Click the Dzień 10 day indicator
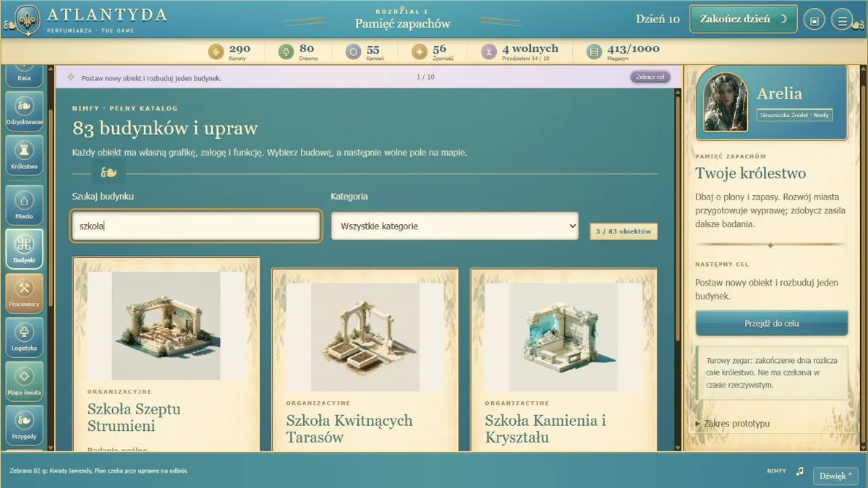The width and height of the screenshot is (868, 488). [658, 19]
